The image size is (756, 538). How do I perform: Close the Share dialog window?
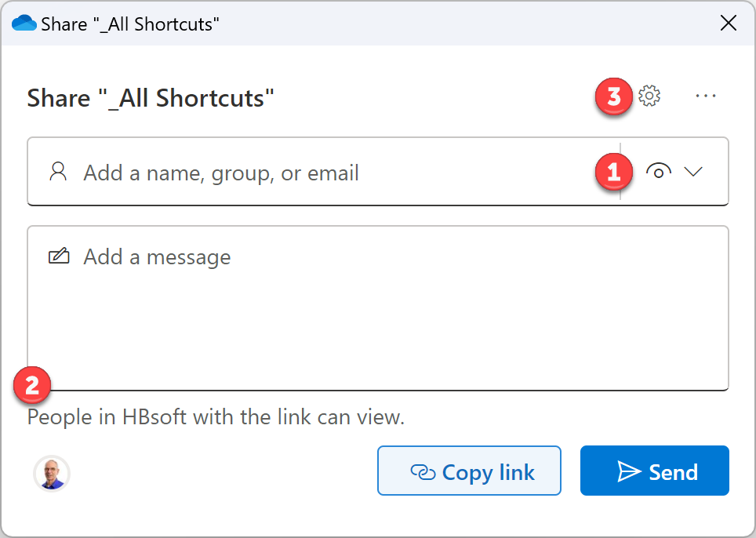pyautogui.click(x=729, y=24)
